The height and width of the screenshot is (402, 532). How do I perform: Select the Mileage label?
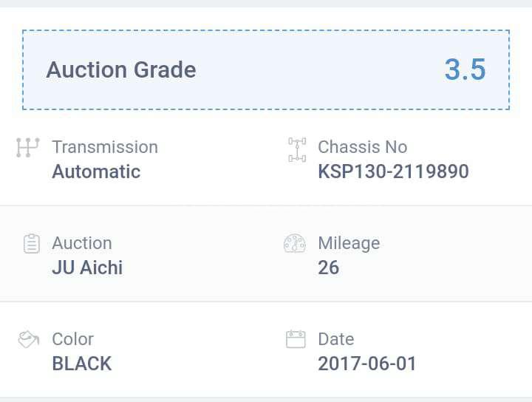tap(349, 243)
